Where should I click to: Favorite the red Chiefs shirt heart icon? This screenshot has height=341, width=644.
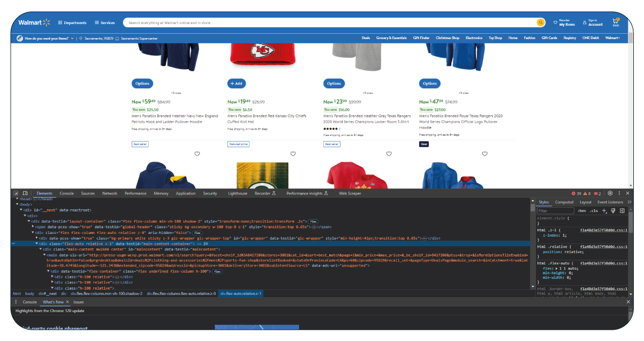click(389, 154)
